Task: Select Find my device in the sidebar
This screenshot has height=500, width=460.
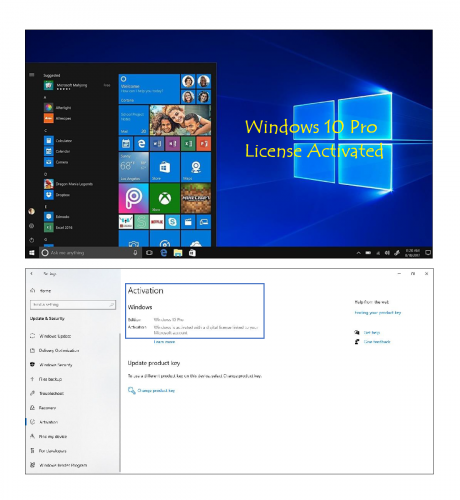Action: 49,436
